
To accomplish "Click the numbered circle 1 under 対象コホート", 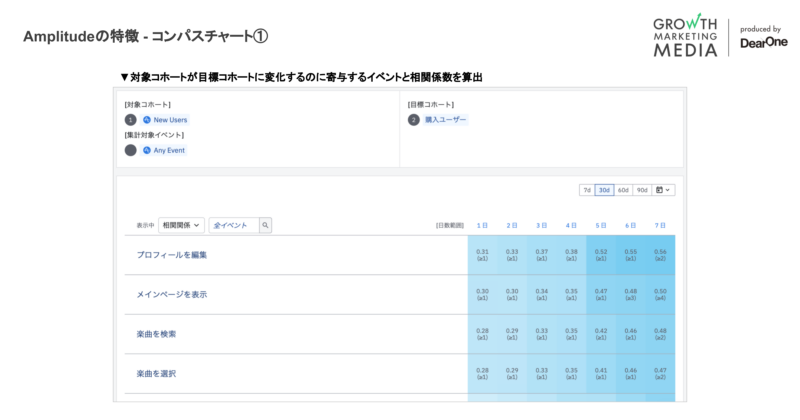I will tap(131, 120).
